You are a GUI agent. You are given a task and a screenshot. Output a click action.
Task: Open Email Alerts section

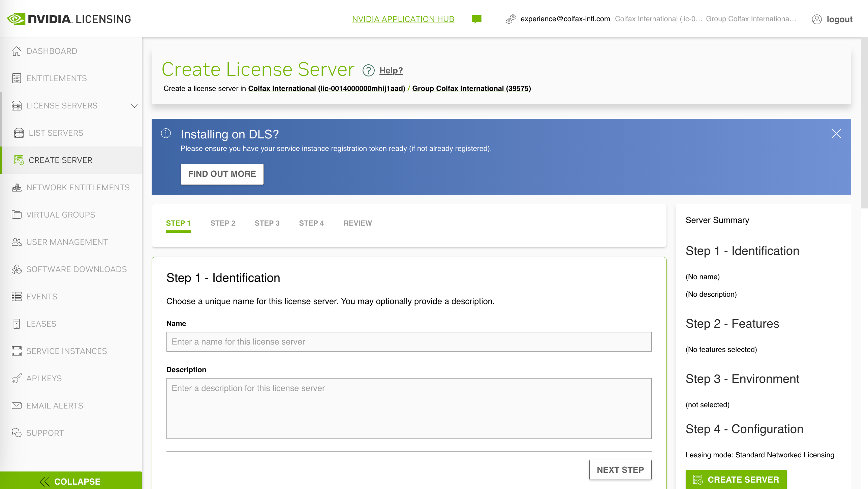55,405
